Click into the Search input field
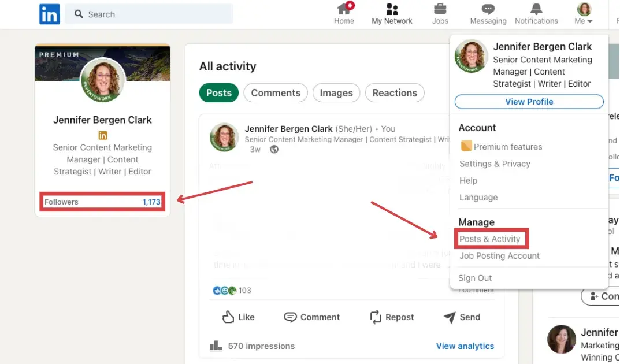Viewport: 620px width, 364px height. coord(156,14)
